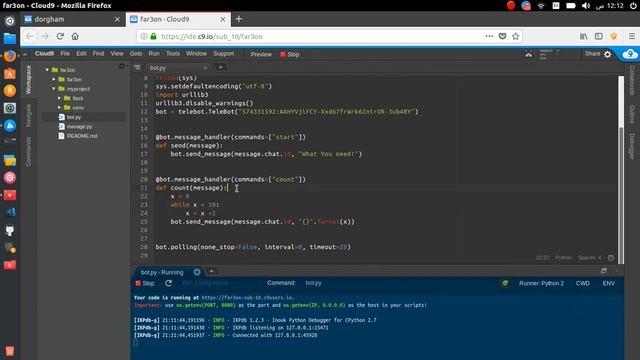Open Spaces: 4 indentation selector
The image size is (640, 360).
coord(589,258)
